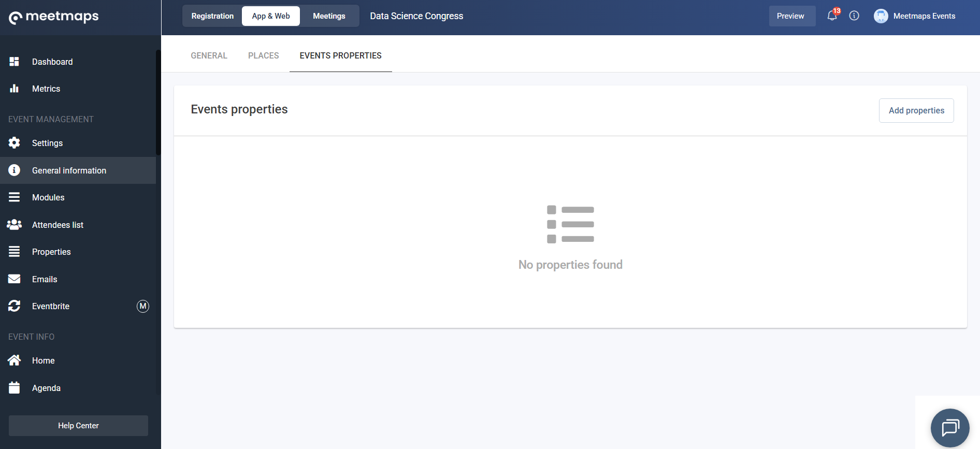
Task: Go to Dashboard in sidebar
Action: pos(78,62)
